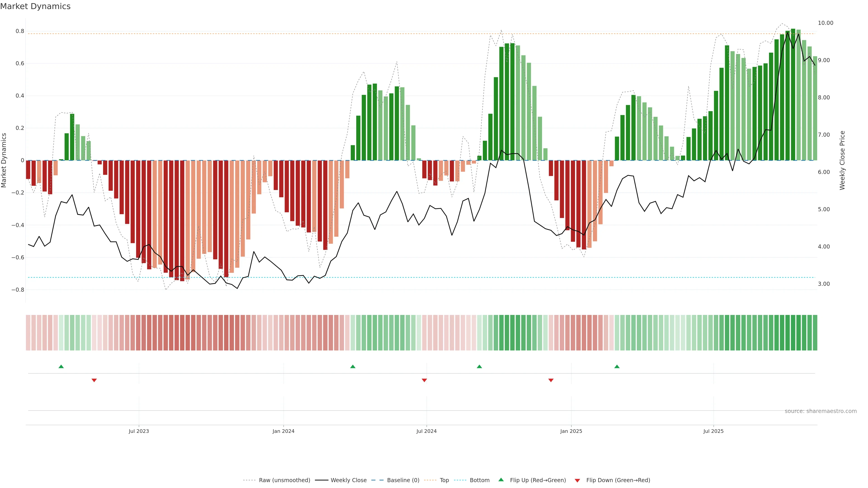
Task: Click the Flip Up legend triangle icon
Action: (501, 480)
